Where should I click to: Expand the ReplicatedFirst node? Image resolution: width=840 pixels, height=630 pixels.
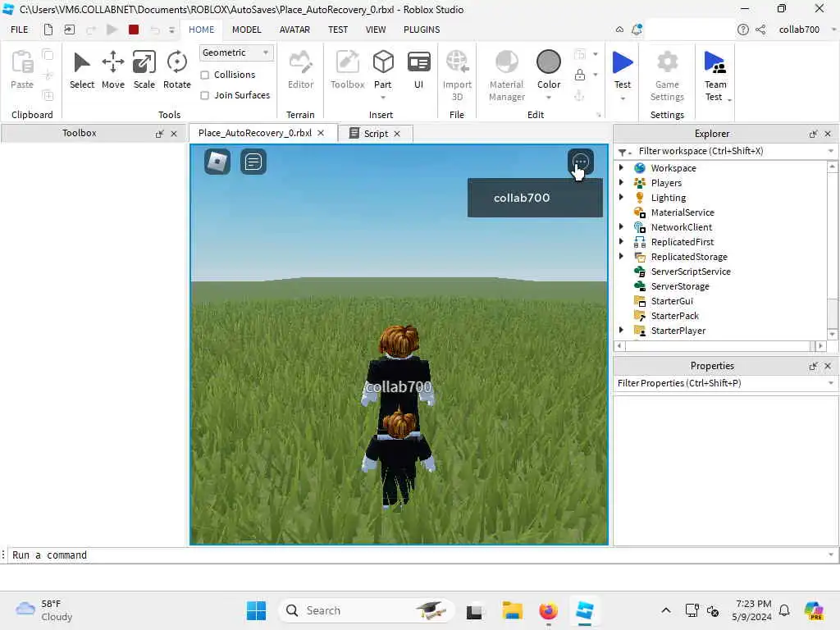click(x=621, y=242)
